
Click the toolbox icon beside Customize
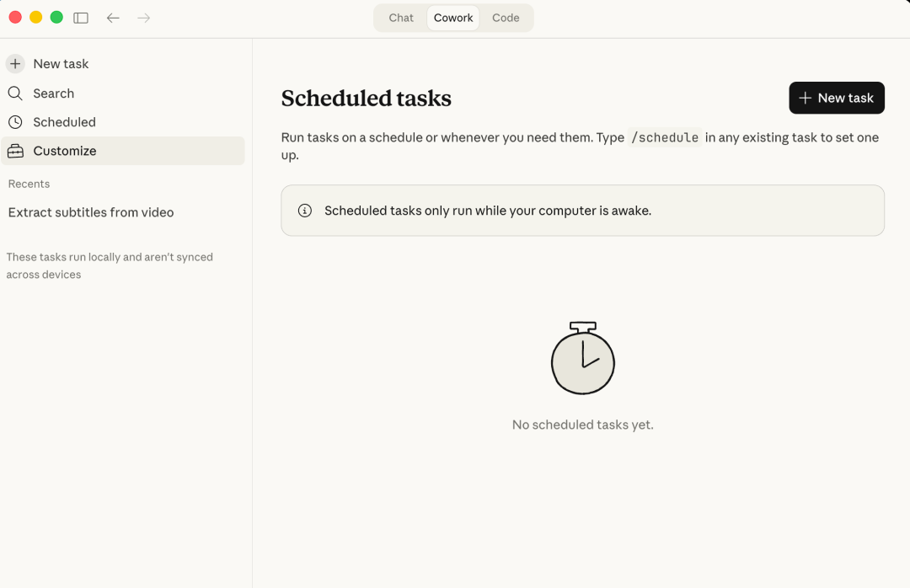point(15,152)
